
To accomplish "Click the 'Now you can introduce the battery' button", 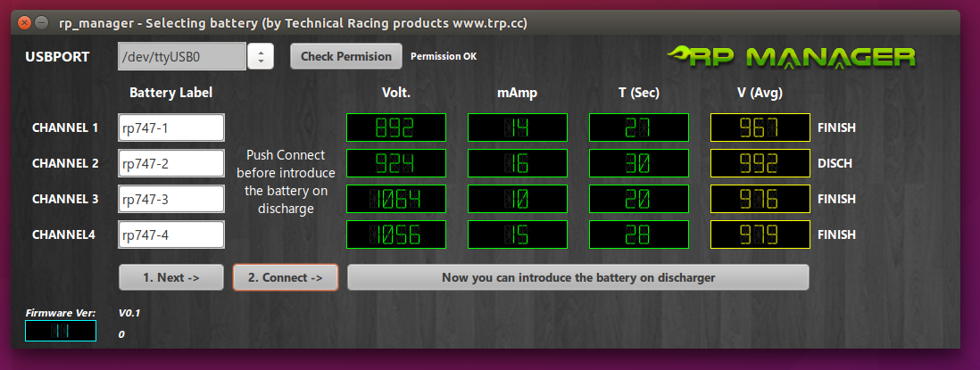I will click(x=578, y=277).
